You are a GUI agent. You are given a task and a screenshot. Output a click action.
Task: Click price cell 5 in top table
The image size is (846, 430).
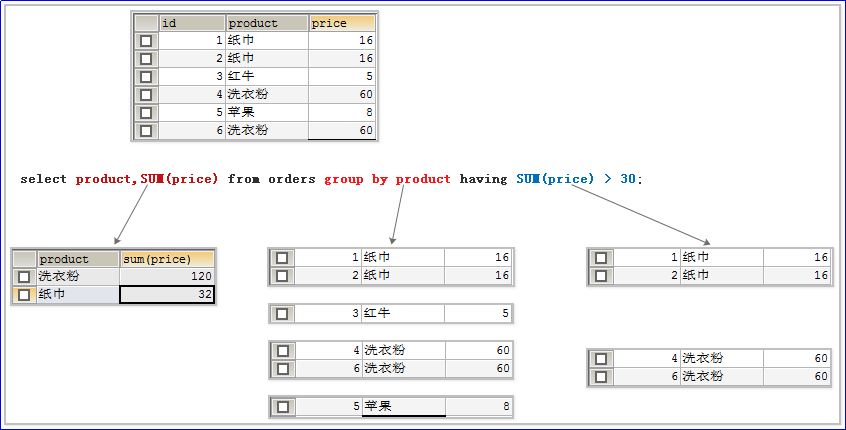(342, 77)
